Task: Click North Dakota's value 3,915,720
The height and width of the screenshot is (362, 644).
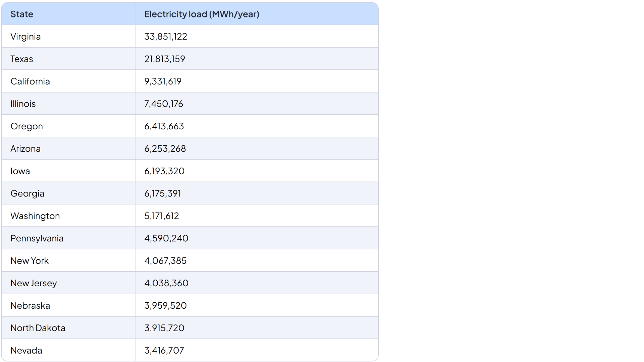Action: pyautogui.click(x=164, y=328)
